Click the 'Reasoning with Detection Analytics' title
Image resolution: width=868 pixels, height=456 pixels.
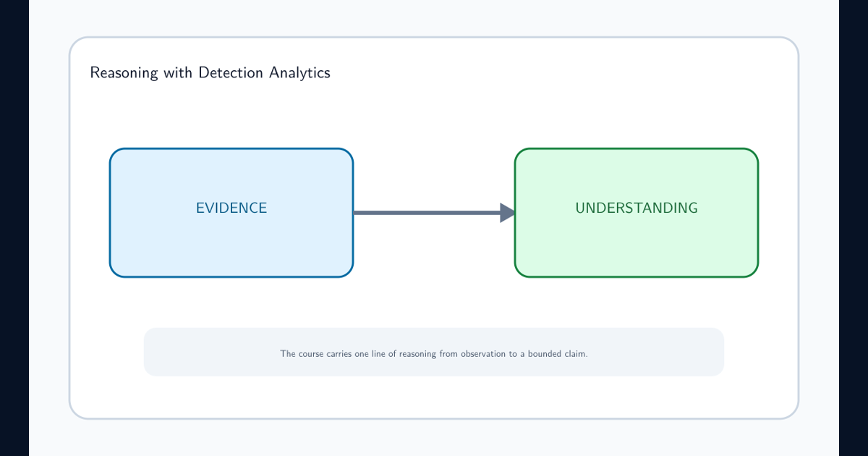[x=210, y=73]
